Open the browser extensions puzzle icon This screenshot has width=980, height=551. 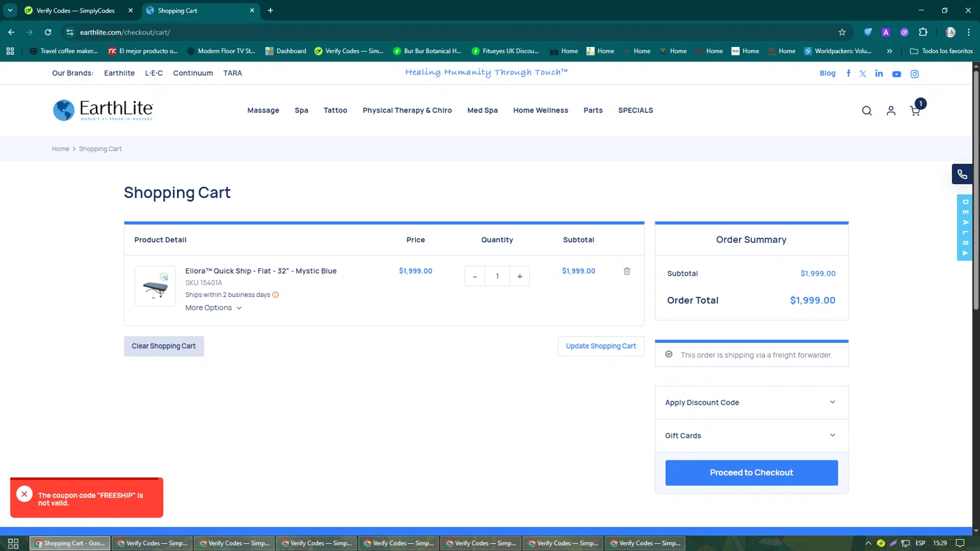click(x=923, y=32)
